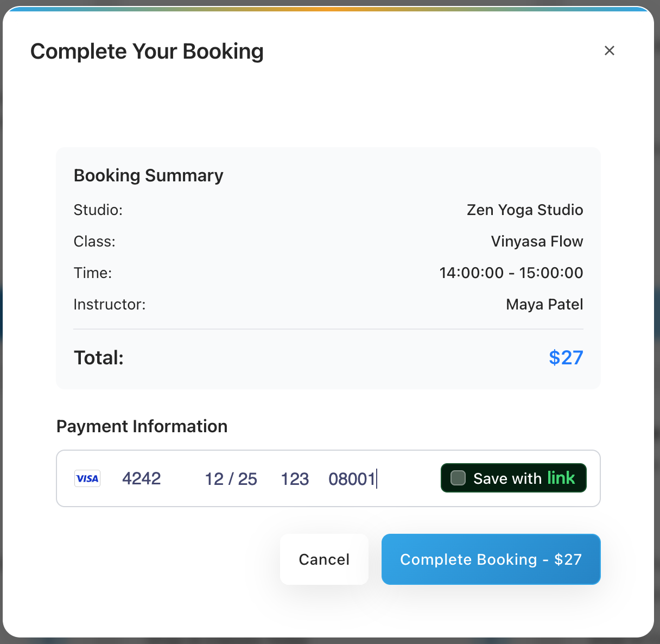Click the postal code field showing 08001
The image size is (660, 644).
coord(353,478)
